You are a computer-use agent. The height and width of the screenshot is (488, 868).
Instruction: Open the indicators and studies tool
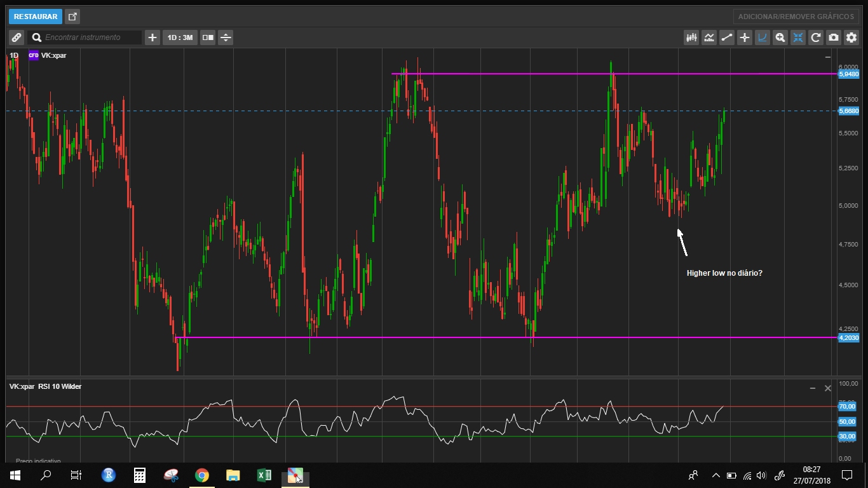[709, 37]
